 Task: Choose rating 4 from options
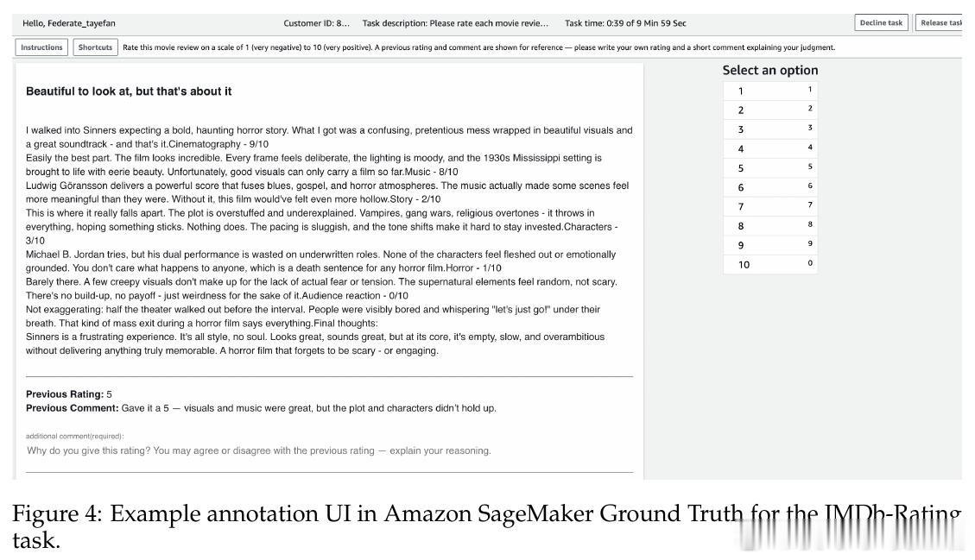[769, 148]
